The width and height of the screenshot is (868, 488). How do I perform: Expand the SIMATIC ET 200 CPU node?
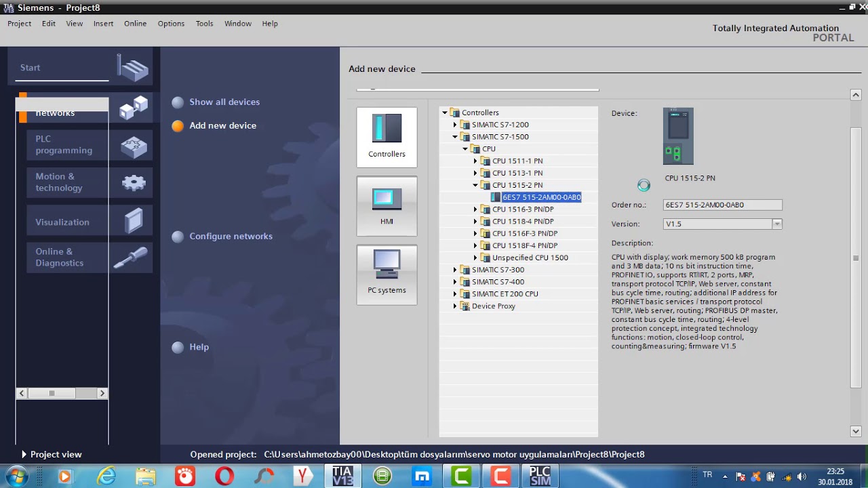pyautogui.click(x=455, y=294)
